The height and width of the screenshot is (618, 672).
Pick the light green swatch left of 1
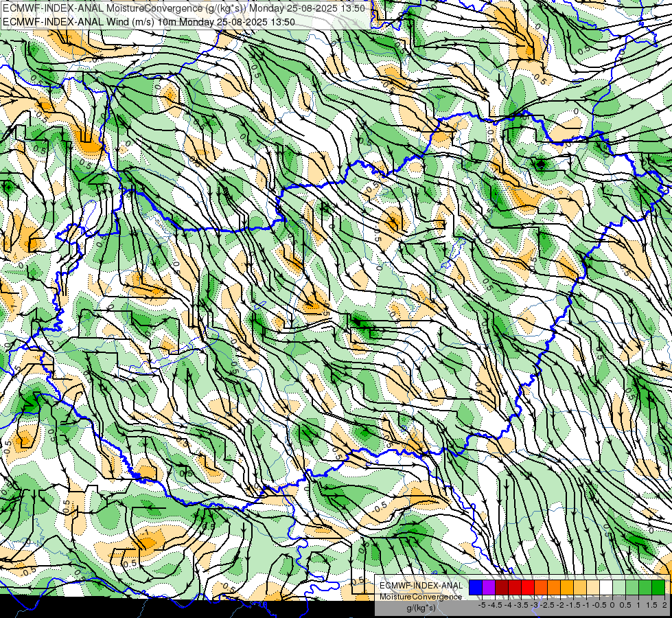632,588
